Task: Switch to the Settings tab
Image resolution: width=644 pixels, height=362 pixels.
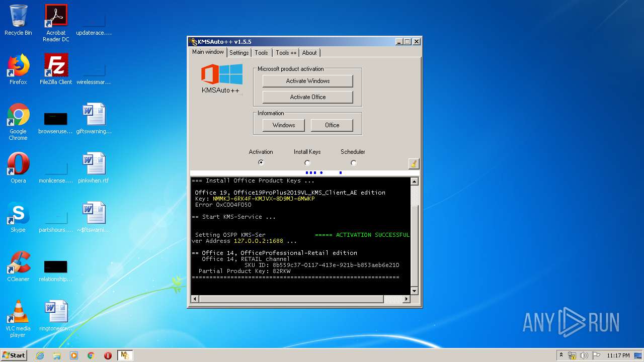Action: point(239,53)
